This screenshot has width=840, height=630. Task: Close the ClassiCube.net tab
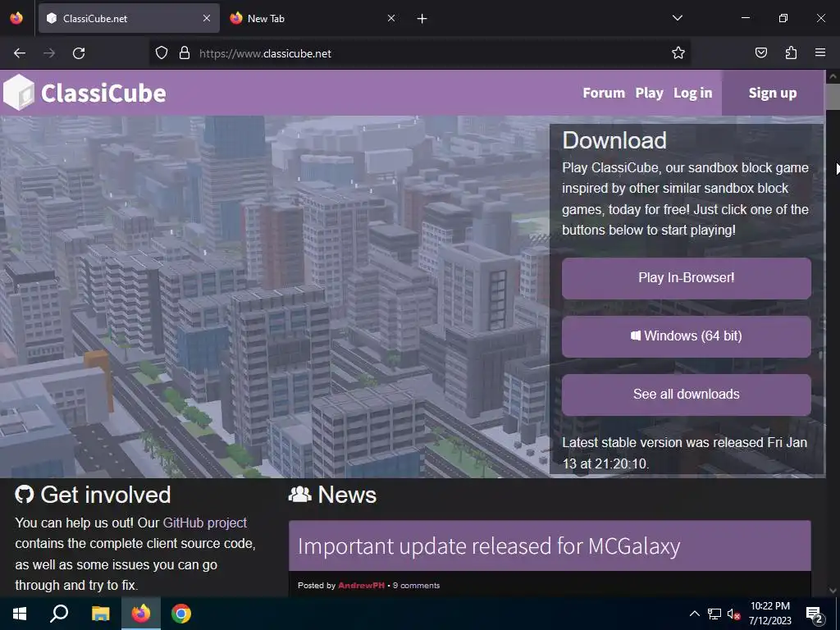(x=207, y=18)
